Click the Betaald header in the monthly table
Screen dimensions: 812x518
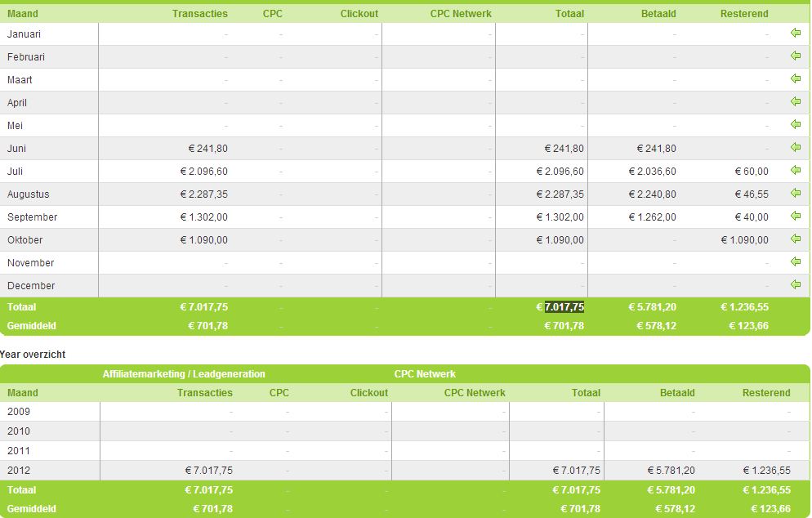coord(658,13)
